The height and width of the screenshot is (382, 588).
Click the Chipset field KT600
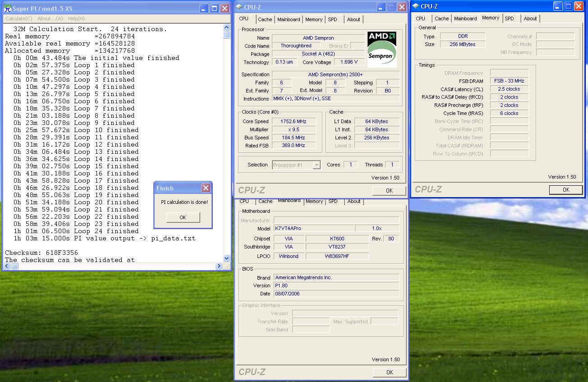[x=337, y=239]
